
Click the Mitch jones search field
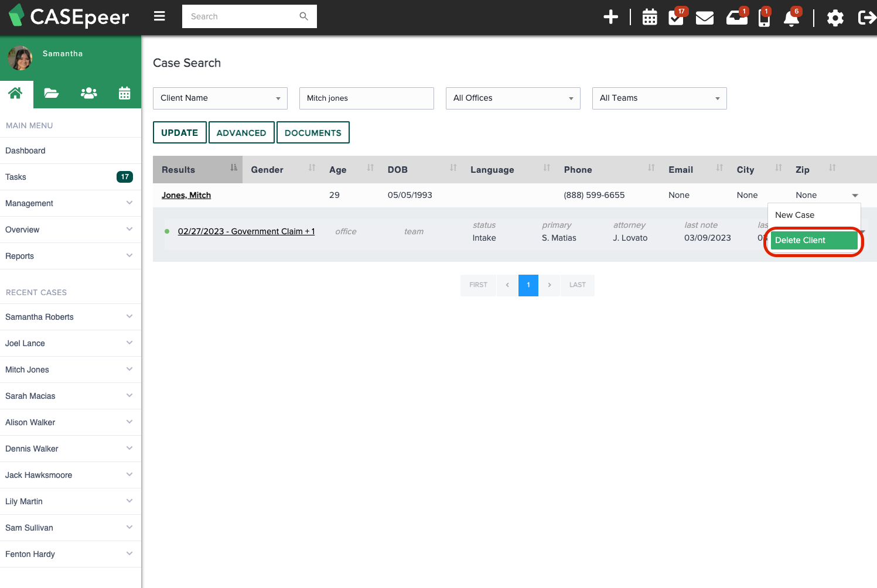click(367, 98)
